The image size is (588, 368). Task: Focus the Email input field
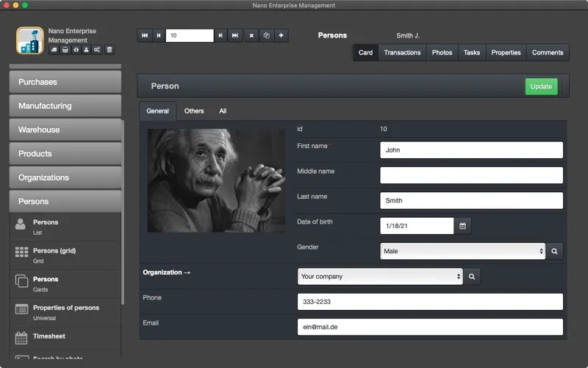[x=430, y=327]
